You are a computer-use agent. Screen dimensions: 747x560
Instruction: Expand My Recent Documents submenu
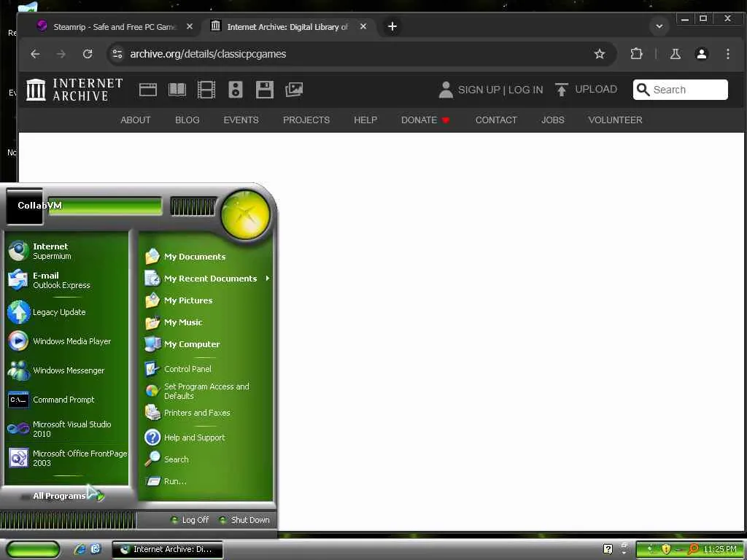coord(207,279)
